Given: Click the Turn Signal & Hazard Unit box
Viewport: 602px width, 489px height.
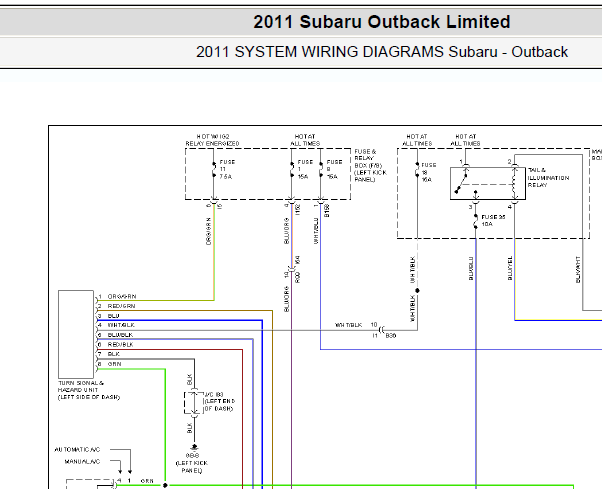Looking at the screenshot, I should tap(76, 334).
